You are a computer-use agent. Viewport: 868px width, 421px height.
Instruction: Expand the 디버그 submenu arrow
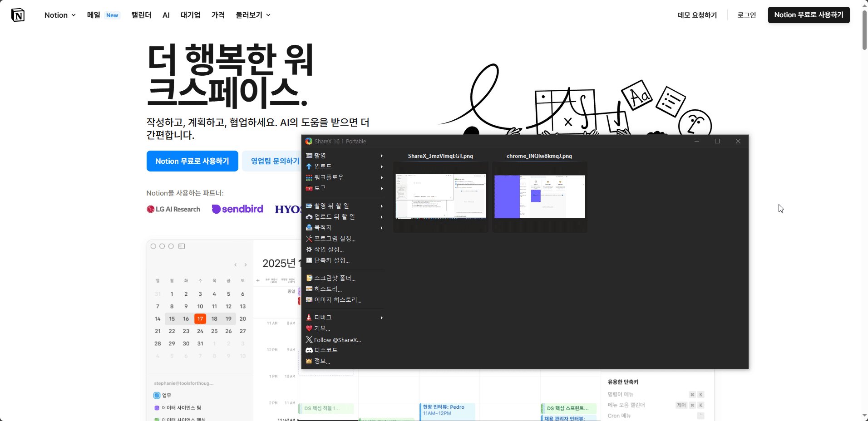(x=382, y=318)
